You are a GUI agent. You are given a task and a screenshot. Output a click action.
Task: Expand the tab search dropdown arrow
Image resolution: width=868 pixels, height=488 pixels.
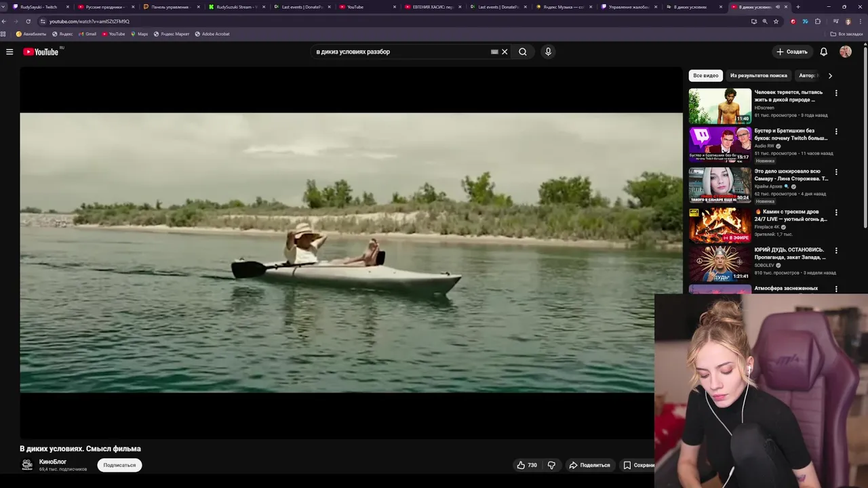point(5,7)
